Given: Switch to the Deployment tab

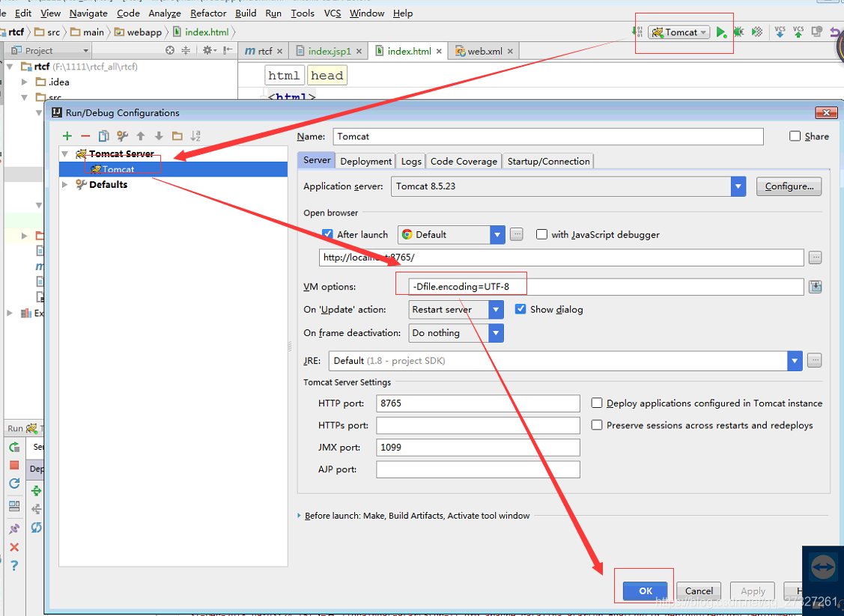Looking at the screenshot, I should pyautogui.click(x=366, y=162).
